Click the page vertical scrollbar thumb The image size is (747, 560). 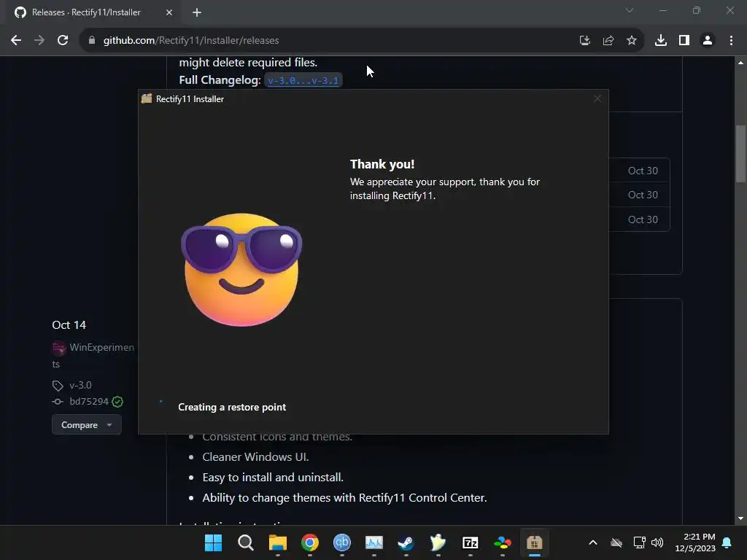pos(740,153)
